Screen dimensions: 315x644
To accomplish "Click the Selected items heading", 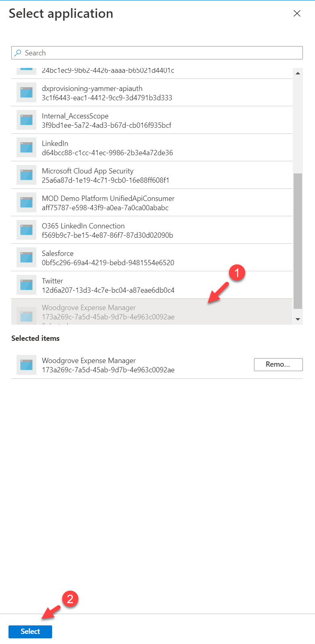I will coord(36,338).
